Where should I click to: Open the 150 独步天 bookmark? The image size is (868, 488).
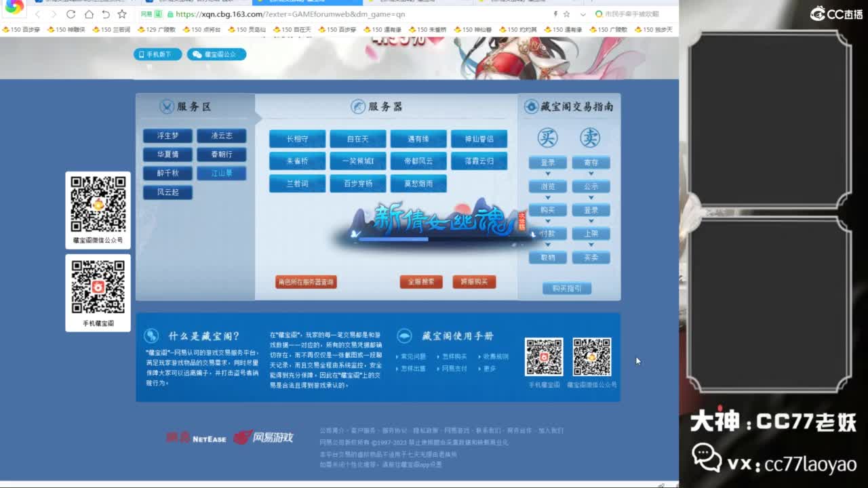653,30
